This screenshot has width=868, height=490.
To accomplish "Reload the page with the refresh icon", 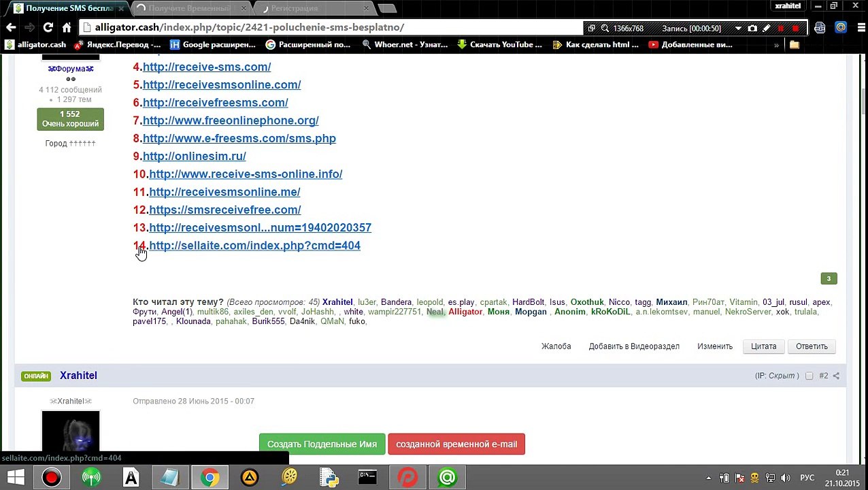I will (48, 28).
